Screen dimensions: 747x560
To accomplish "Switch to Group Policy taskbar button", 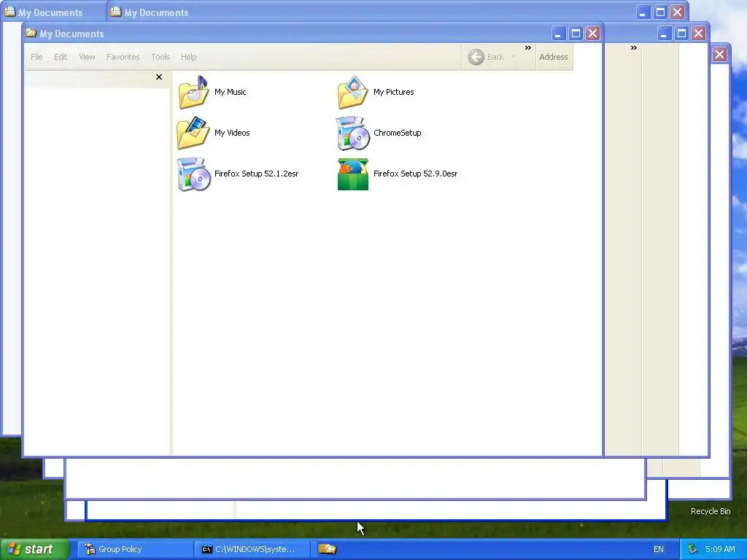I will (x=134, y=550).
